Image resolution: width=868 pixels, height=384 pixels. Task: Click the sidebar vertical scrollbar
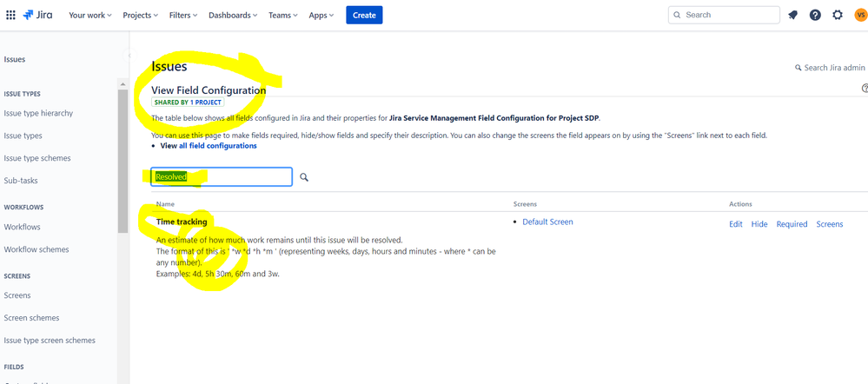click(123, 161)
